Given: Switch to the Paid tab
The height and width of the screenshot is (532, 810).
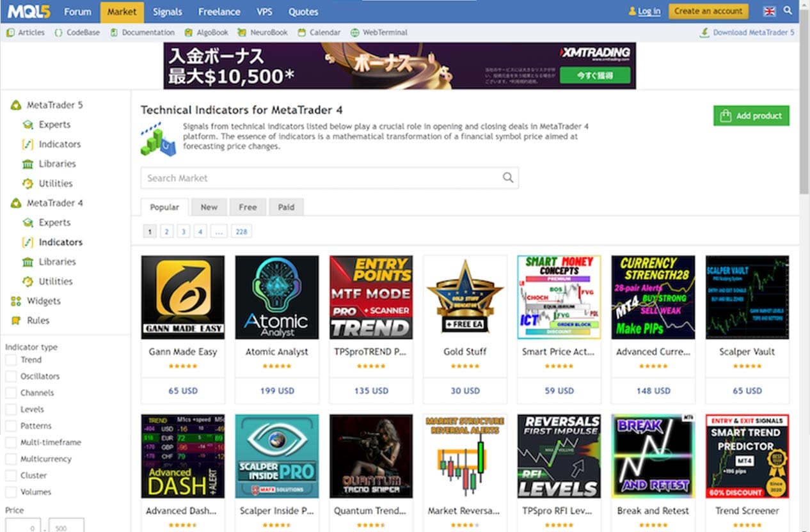Looking at the screenshot, I should tap(286, 207).
